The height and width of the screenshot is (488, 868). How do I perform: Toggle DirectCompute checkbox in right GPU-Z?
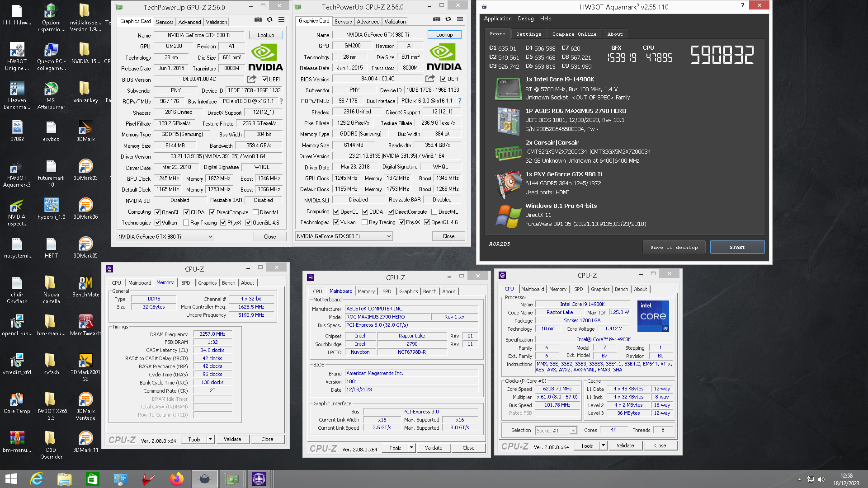coord(391,212)
